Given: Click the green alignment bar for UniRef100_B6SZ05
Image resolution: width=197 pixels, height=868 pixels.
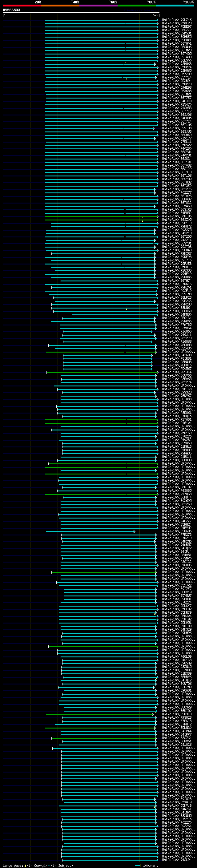Looking at the screenshot, I should click(101, 220).
